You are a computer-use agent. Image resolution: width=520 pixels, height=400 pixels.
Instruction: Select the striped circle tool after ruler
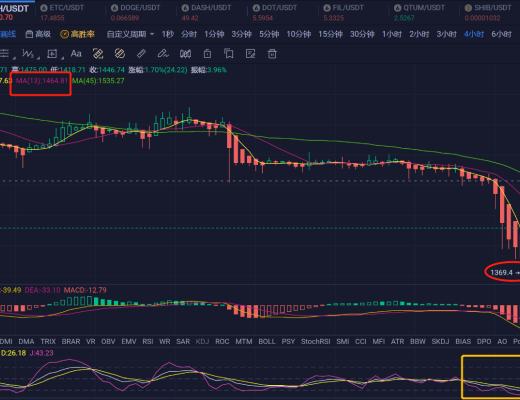(x=119, y=54)
